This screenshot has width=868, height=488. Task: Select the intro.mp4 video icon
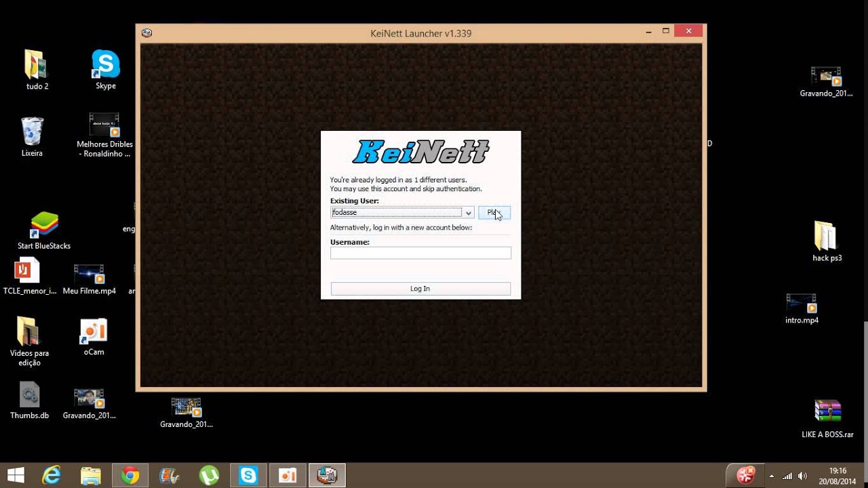coord(802,304)
